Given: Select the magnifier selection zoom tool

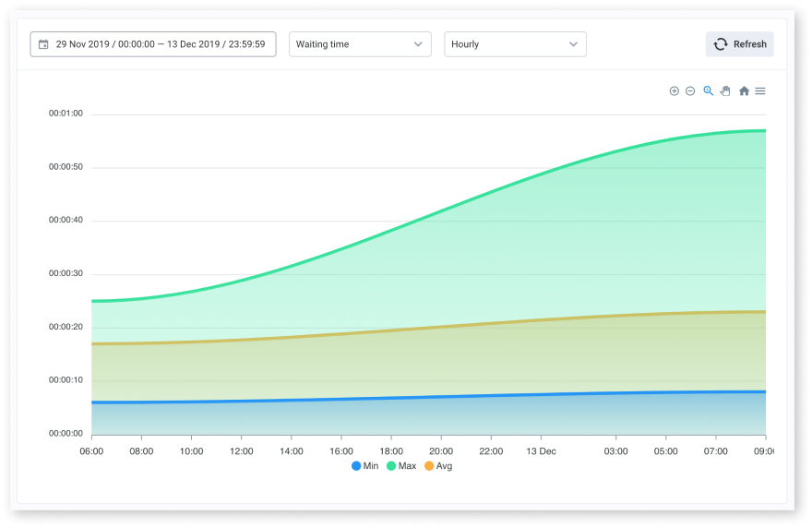Looking at the screenshot, I should [708, 91].
